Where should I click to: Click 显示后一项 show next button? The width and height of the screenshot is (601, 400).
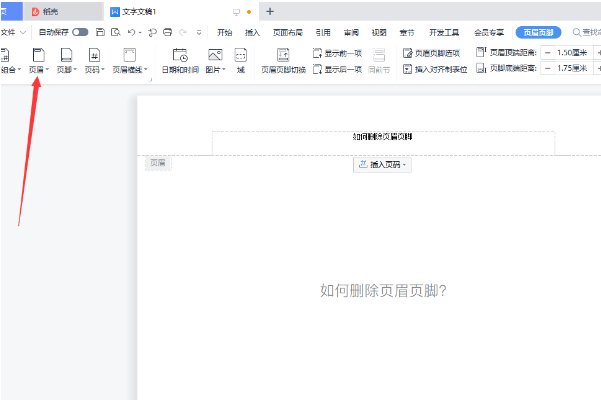[x=337, y=69]
